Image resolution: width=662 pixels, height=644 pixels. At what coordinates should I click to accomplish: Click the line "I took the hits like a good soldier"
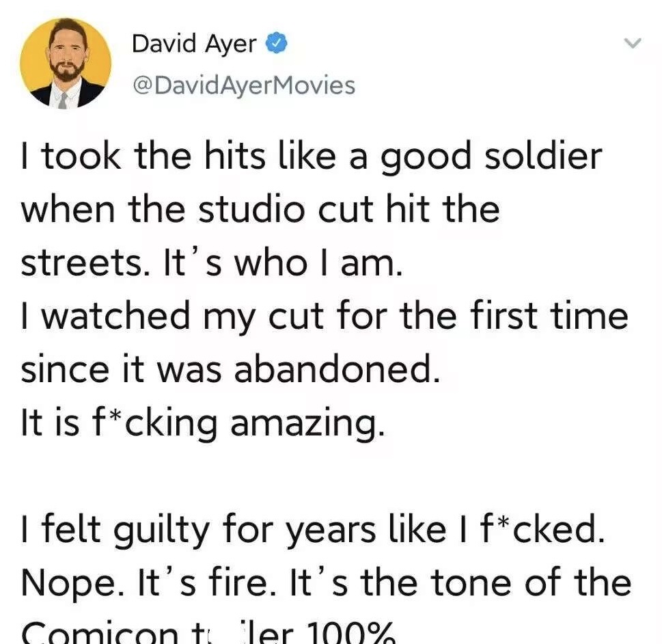coord(312,157)
